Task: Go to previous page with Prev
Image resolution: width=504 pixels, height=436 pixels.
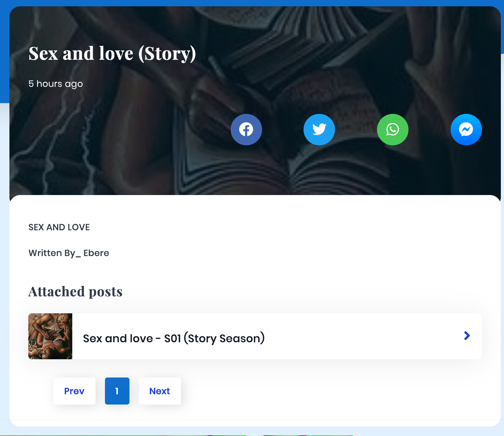Action: 74,391
